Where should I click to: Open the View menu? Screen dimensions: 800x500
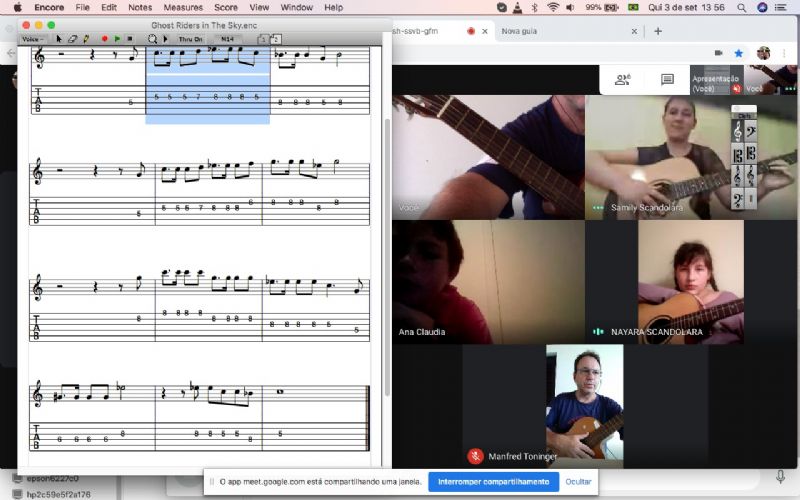[259, 7]
